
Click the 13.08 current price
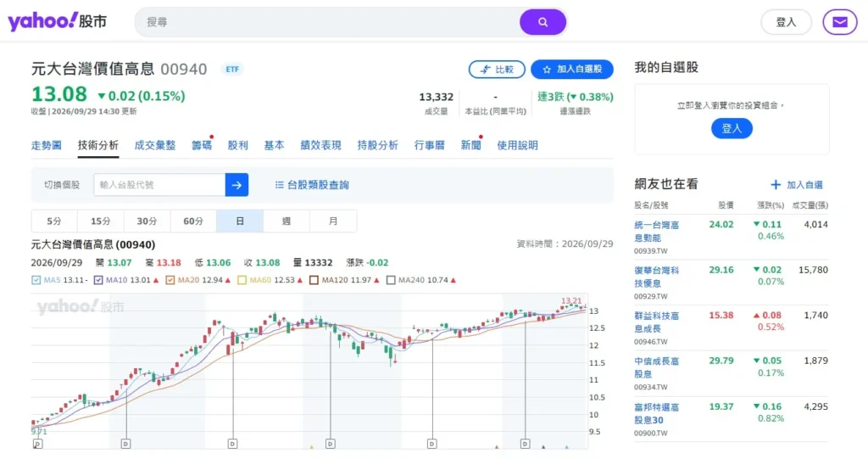pyautogui.click(x=59, y=94)
